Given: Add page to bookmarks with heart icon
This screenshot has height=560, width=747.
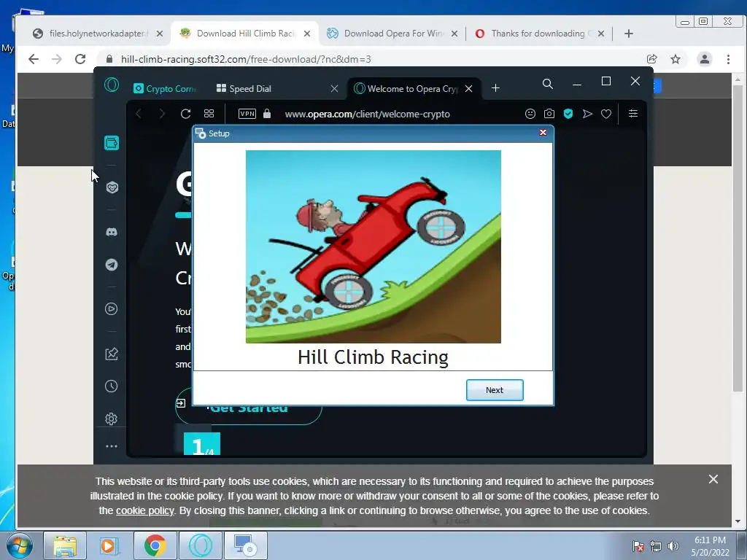Looking at the screenshot, I should (x=606, y=114).
